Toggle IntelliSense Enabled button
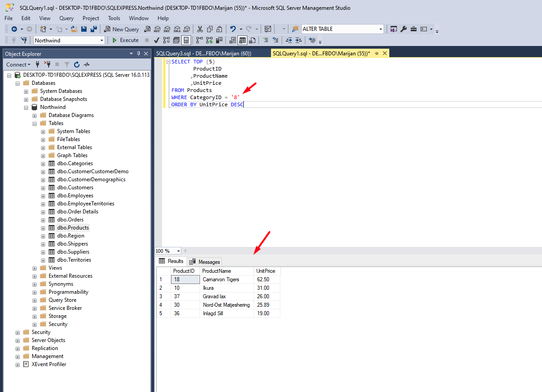 click(186, 40)
